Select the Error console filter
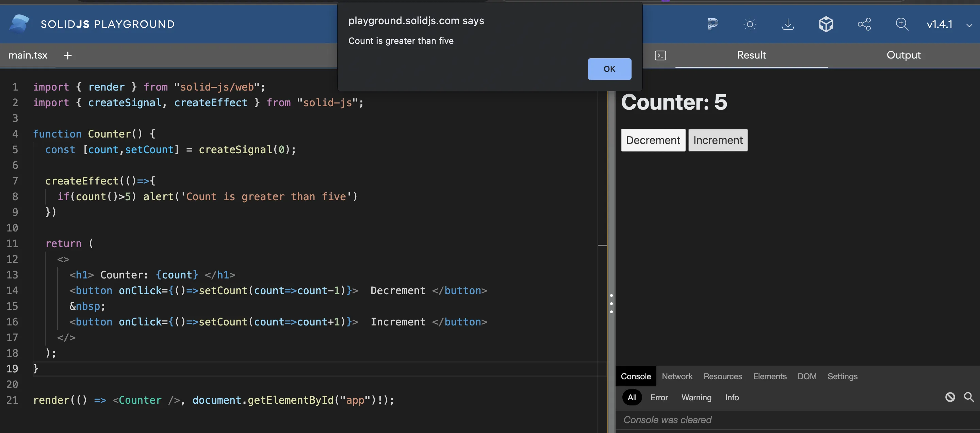Viewport: 980px width, 433px height. (659, 397)
